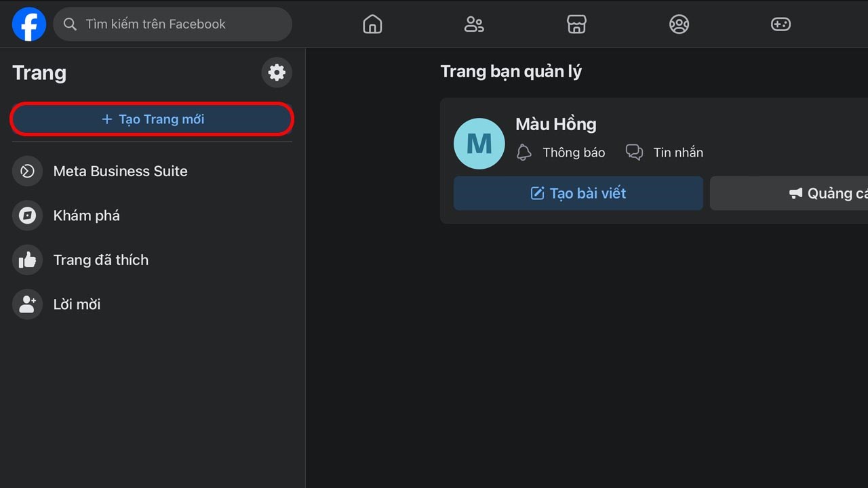Click the Quảng cáo megaphone button

[789, 194]
